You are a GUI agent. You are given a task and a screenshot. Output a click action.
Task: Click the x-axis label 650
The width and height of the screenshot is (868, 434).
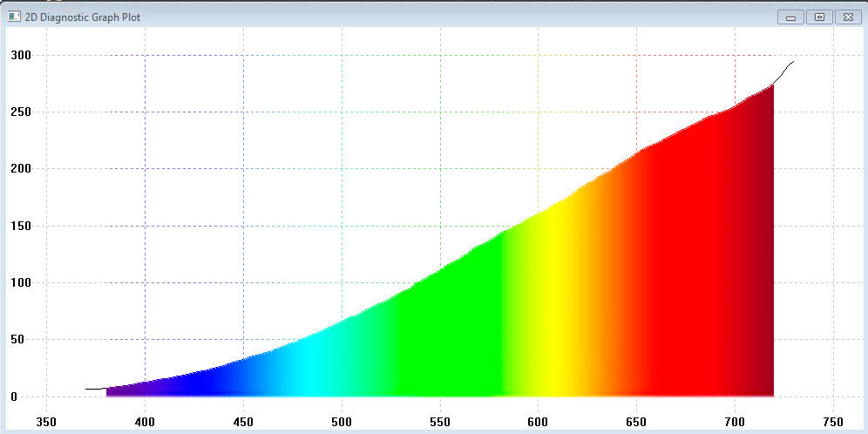click(x=636, y=422)
